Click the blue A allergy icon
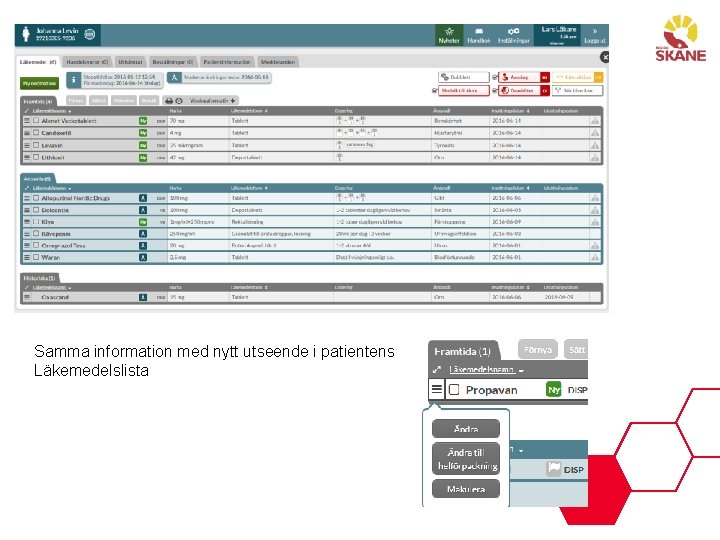Screen dimensions: 720x540 point(174,78)
